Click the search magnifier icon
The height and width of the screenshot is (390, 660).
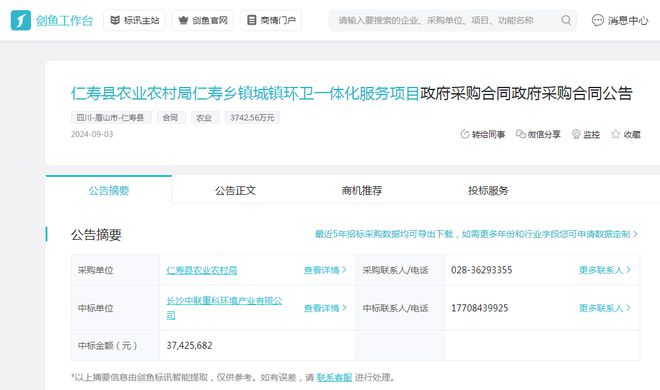[x=566, y=20]
